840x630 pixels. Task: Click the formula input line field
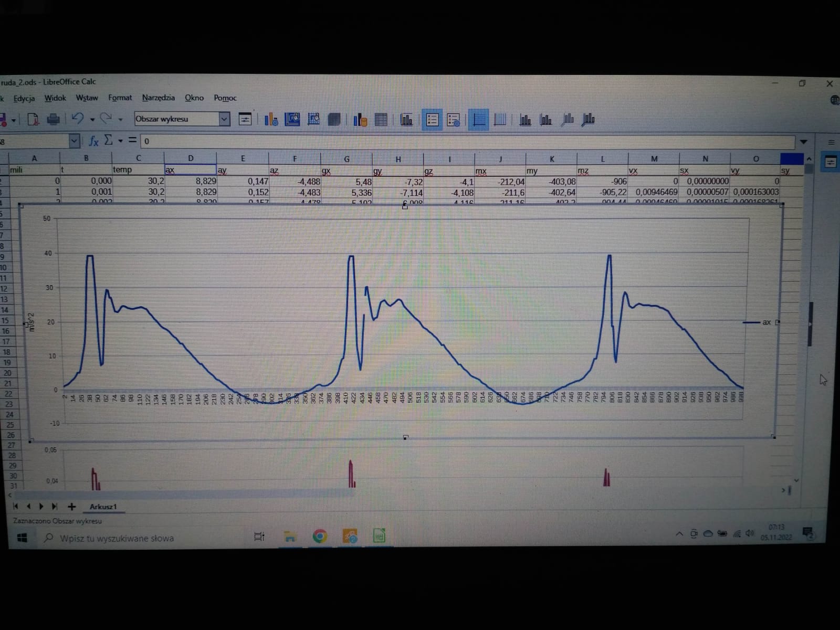tap(467, 141)
